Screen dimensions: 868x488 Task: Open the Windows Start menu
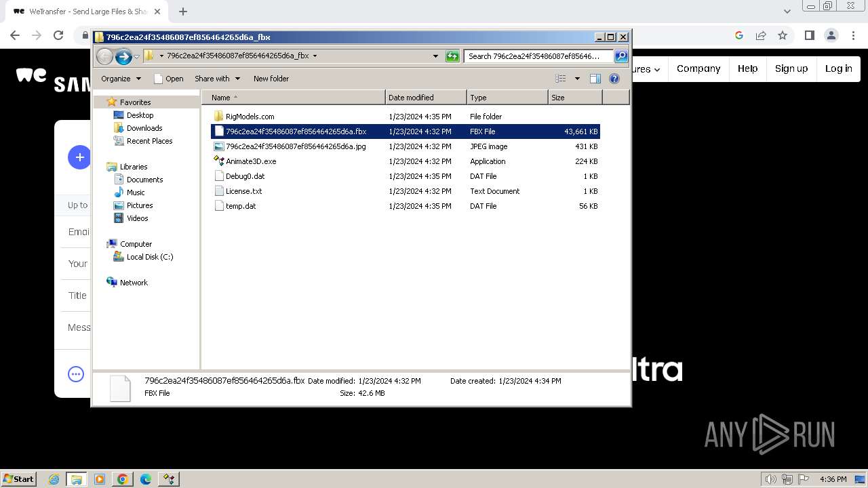pos(18,479)
